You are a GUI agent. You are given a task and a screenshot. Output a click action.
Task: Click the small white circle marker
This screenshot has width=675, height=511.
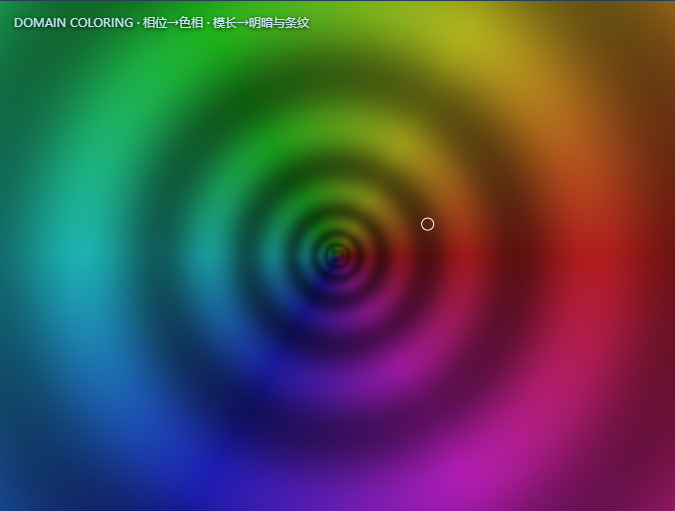coord(427,224)
